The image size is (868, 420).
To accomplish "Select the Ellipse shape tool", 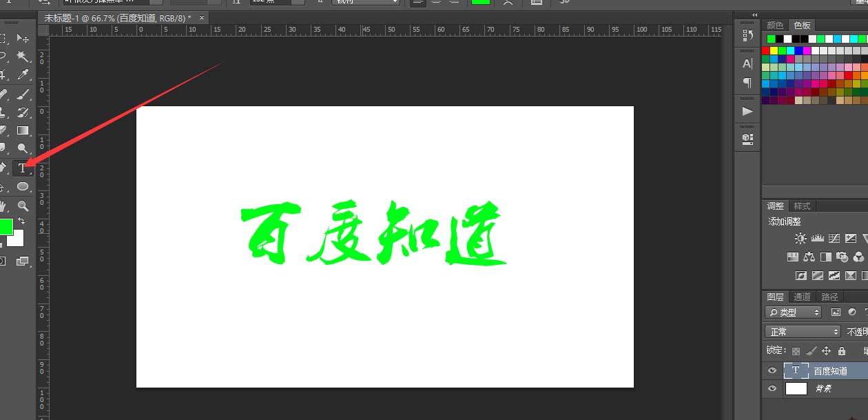I will pos(23,187).
